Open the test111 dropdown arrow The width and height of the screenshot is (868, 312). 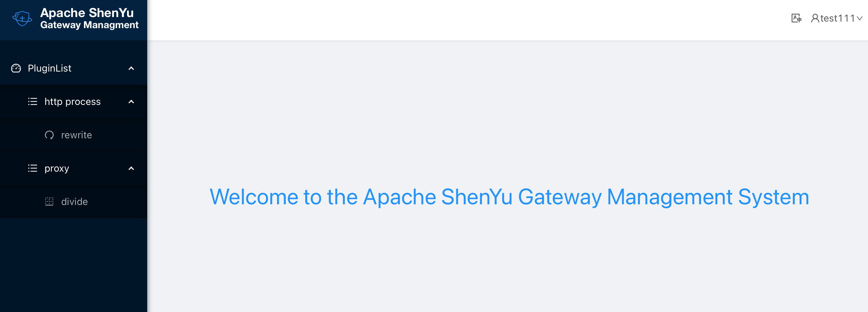click(x=860, y=18)
